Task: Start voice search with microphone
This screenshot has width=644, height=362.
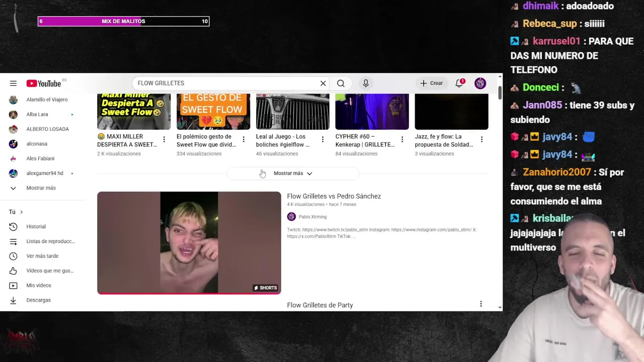Action: coord(366,83)
